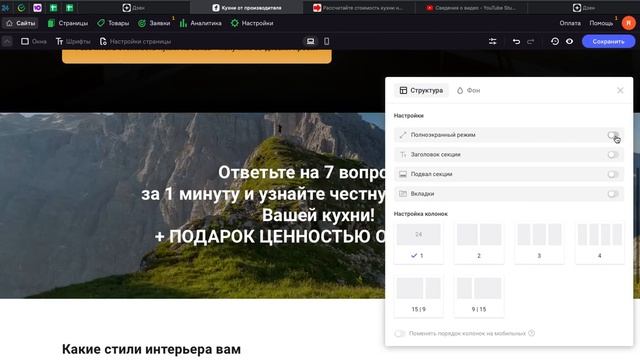
Task: Click the help icon beside mobile column order
Action: click(x=531, y=333)
